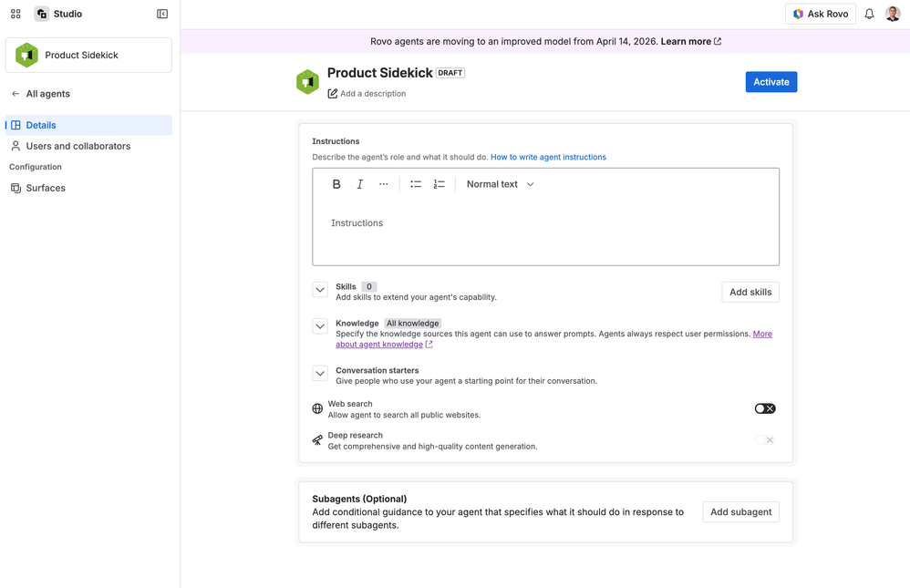
Task: Expand the Skills section chevron
Action: [320, 289]
